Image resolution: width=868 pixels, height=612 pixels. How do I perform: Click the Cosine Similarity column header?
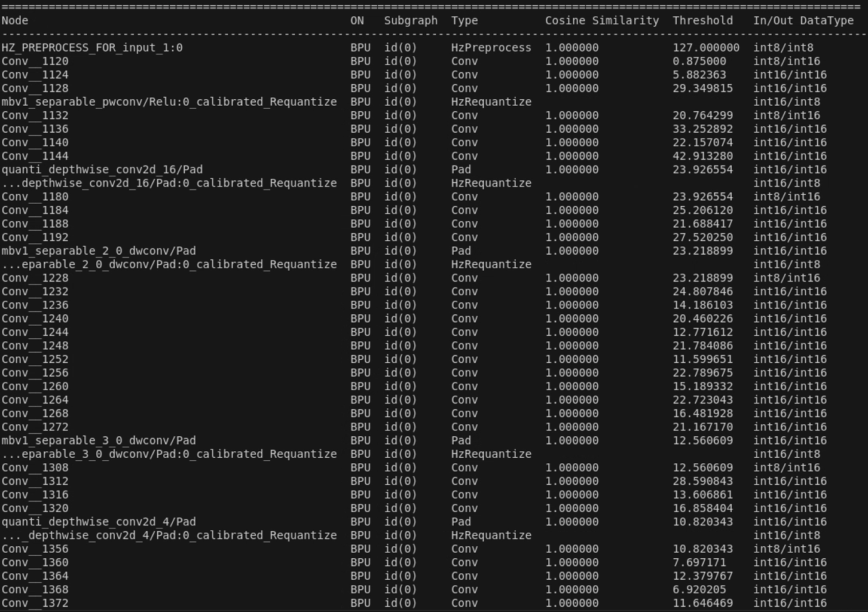[601, 20]
